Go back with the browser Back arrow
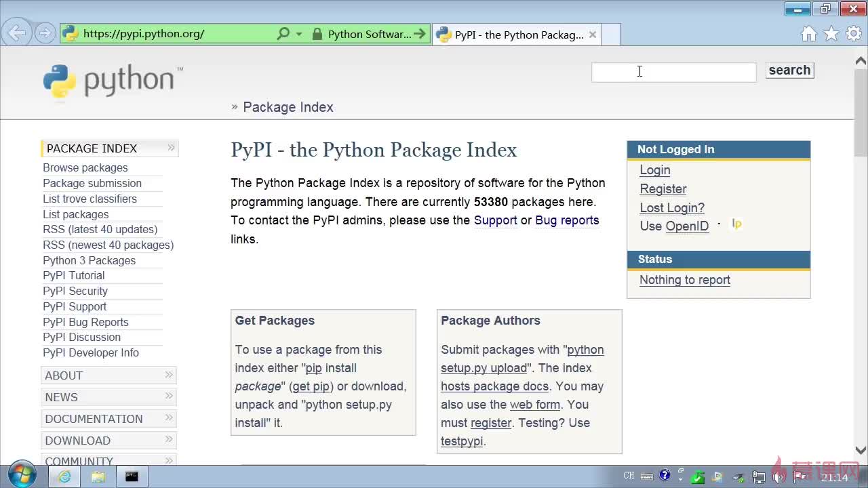The height and width of the screenshot is (488, 868). click(16, 33)
